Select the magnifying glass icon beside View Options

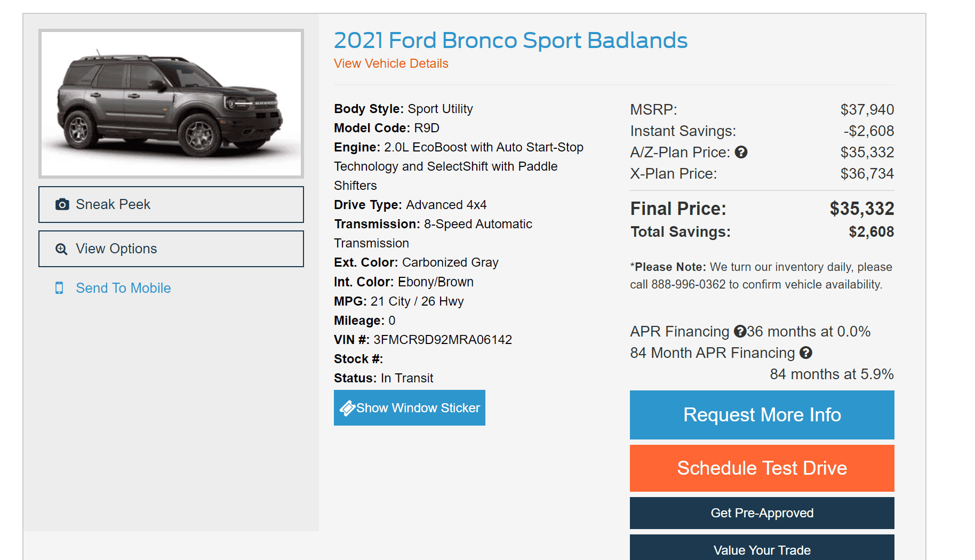point(61,249)
